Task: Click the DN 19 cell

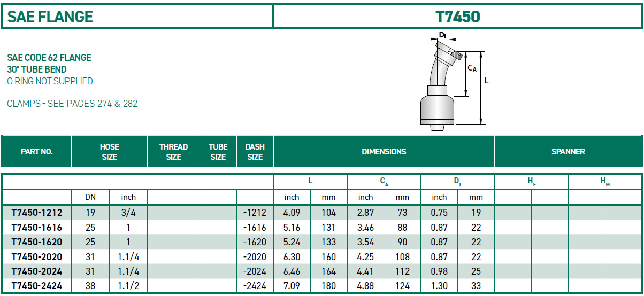Action: point(90,212)
